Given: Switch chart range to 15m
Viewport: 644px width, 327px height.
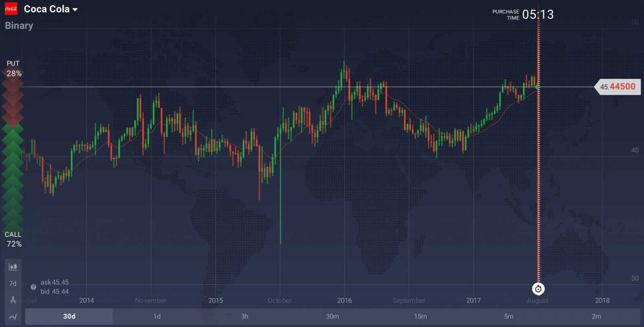Looking at the screenshot, I should (420, 317).
